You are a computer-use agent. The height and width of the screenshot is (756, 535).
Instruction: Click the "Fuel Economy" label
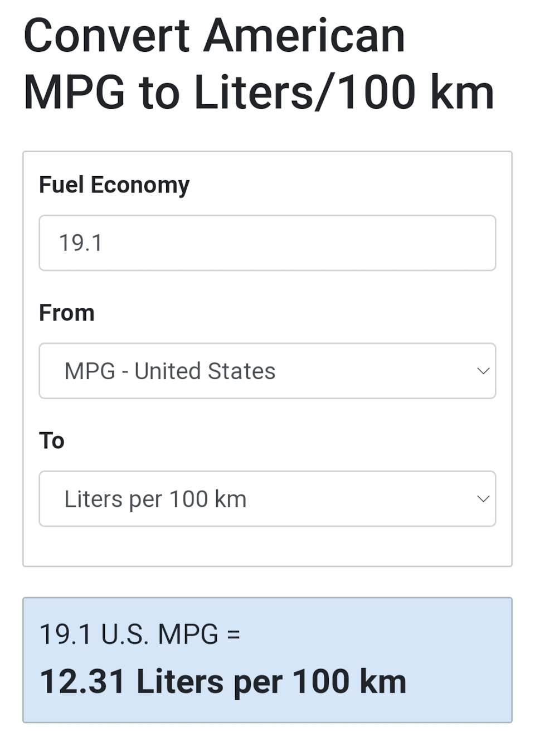114,185
